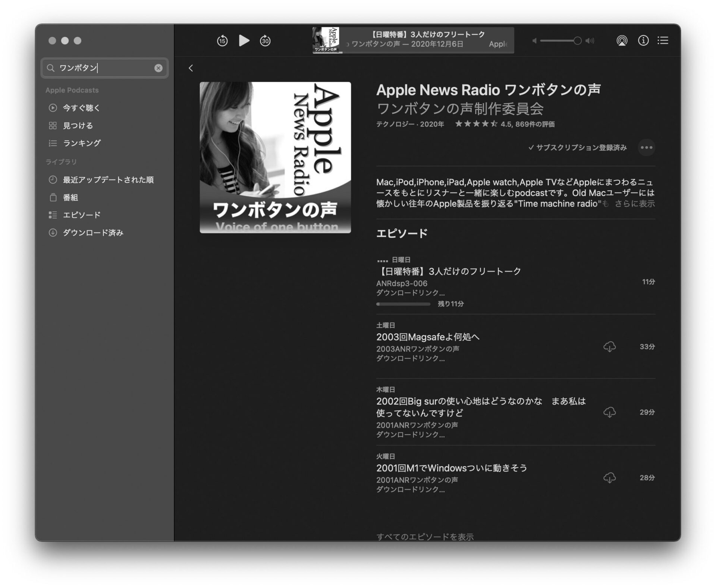Viewport: 716px width, 588px height.
Task: Click the テクノロジー category label
Action: (x=395, y=124)
